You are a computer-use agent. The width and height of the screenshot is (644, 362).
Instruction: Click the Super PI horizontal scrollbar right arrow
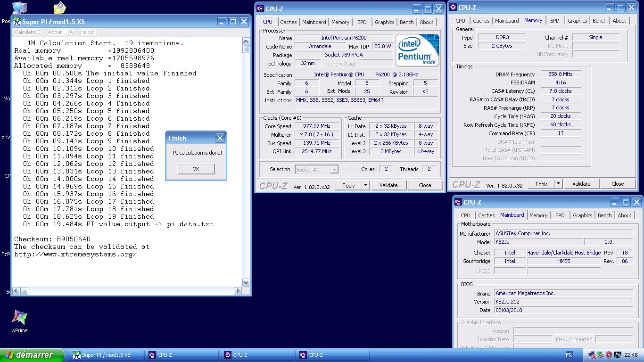(238, 291)
